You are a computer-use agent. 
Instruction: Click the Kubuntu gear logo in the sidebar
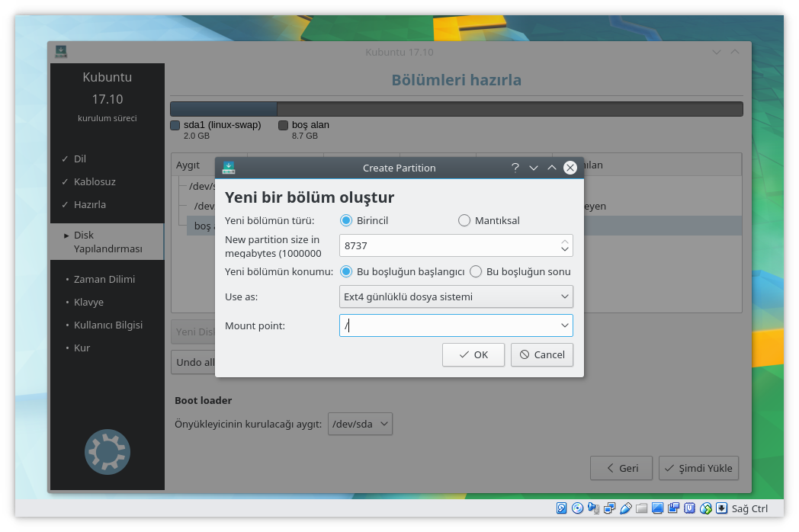tap(107, 452)
